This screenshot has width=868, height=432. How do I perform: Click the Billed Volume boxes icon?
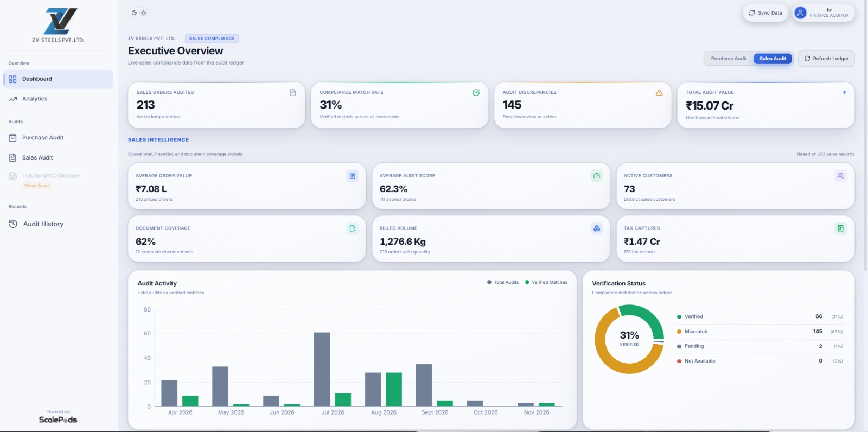click(x=597, y=228)
